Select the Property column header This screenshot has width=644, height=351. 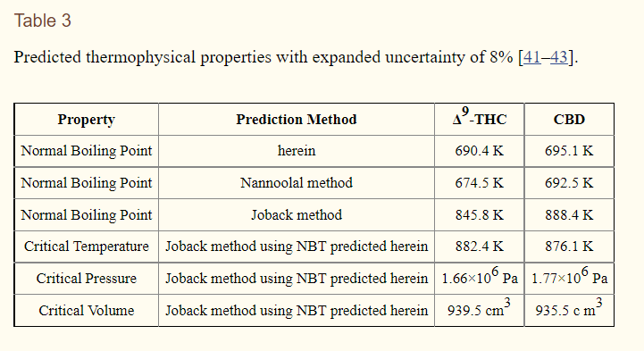tap(87, 120)
